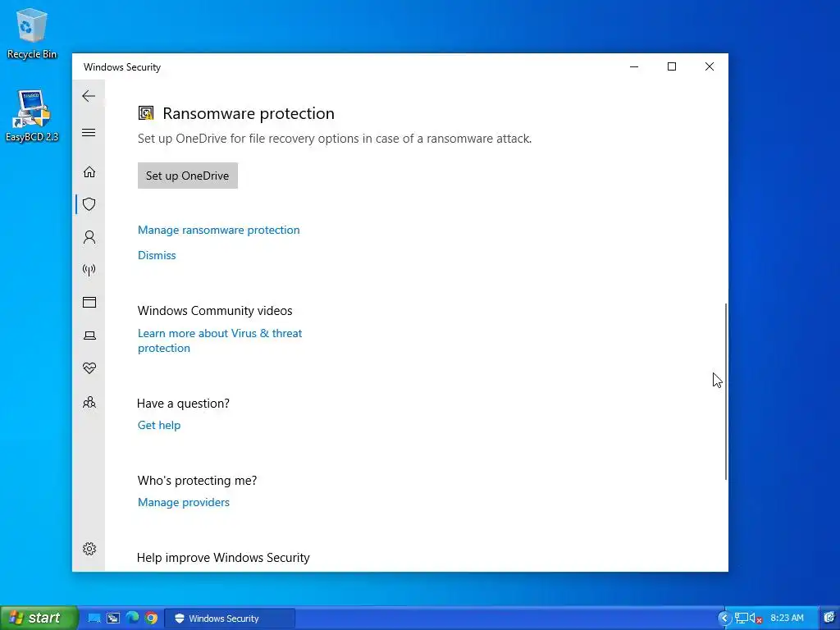Click the Set up OneDrive button
The image size is (840, 630).
pyautogui.click(x=188, y=176)
